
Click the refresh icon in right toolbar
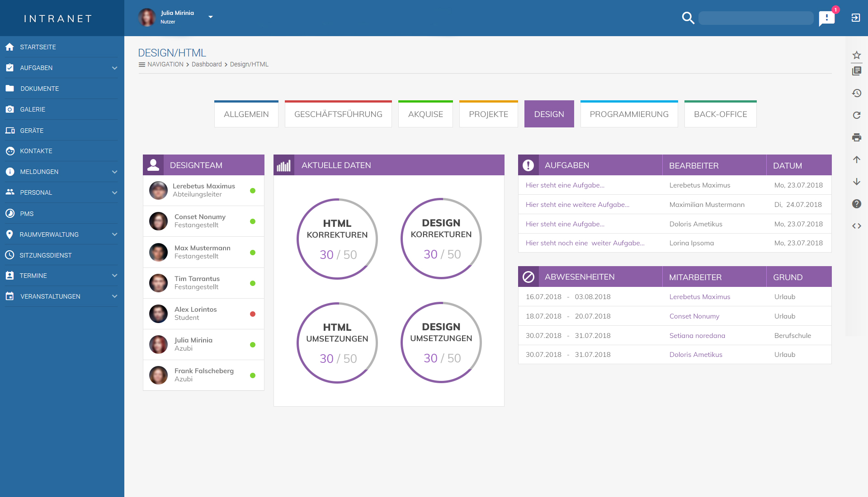tap(856, 115)
